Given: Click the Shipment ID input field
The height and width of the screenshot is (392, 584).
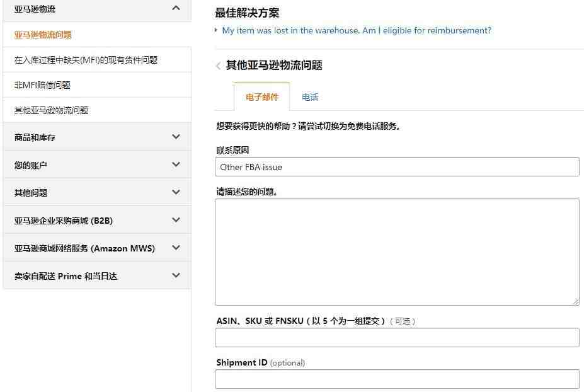Looking at the screenshot, I should click(x=397, y=379).
